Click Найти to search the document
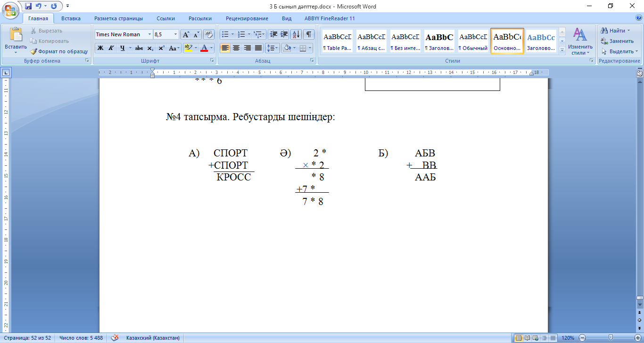Screen dimensions: 644x343 [615, 31]
